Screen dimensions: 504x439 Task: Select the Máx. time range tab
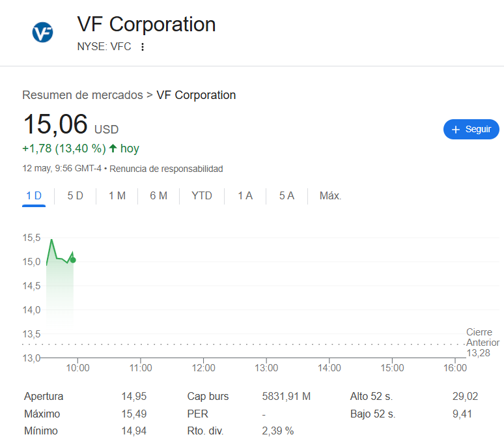[x=330, y=196]
